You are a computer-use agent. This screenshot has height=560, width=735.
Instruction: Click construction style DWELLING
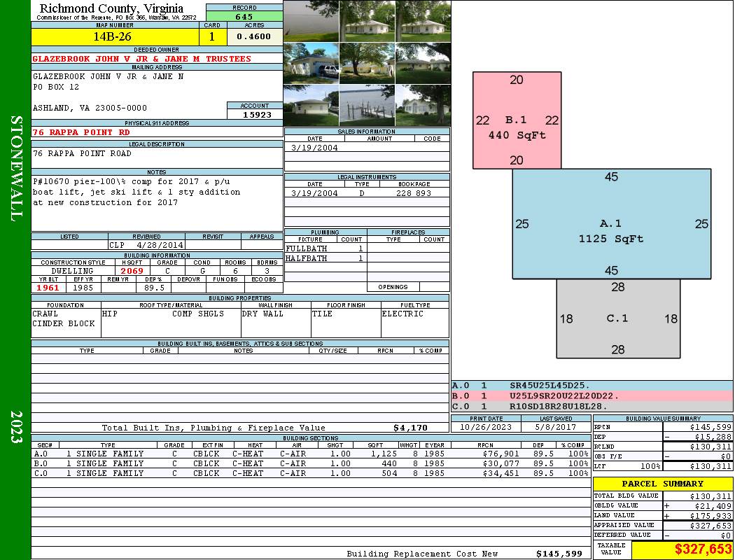73,271
